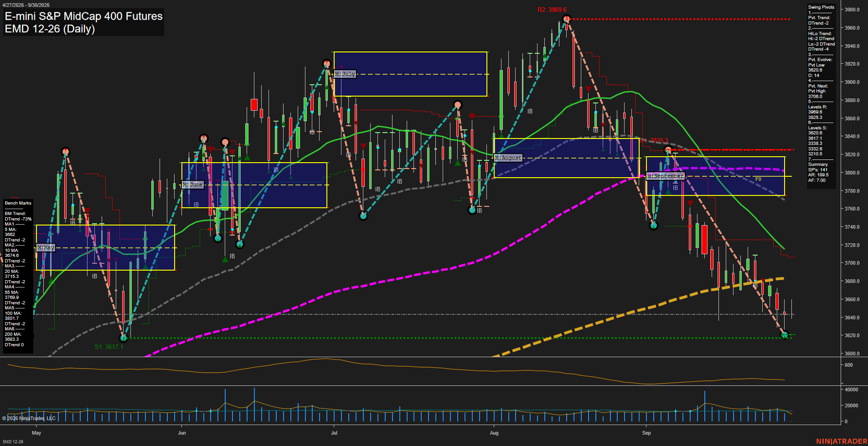Viewport: 868px width, 446px height.
Task: Click the 'M:July' monthly range label
Action: (345, 74)
